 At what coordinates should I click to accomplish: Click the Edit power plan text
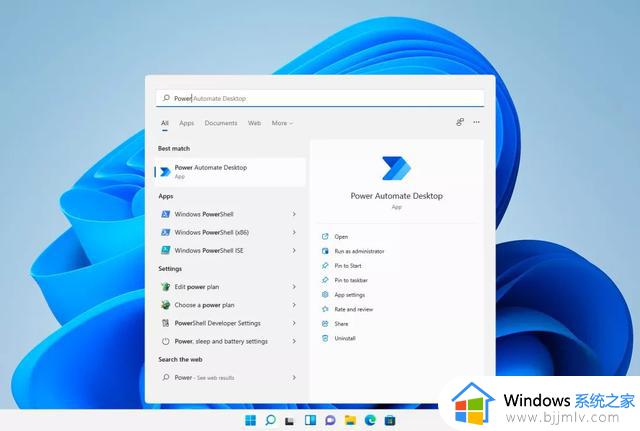(197, 287)
